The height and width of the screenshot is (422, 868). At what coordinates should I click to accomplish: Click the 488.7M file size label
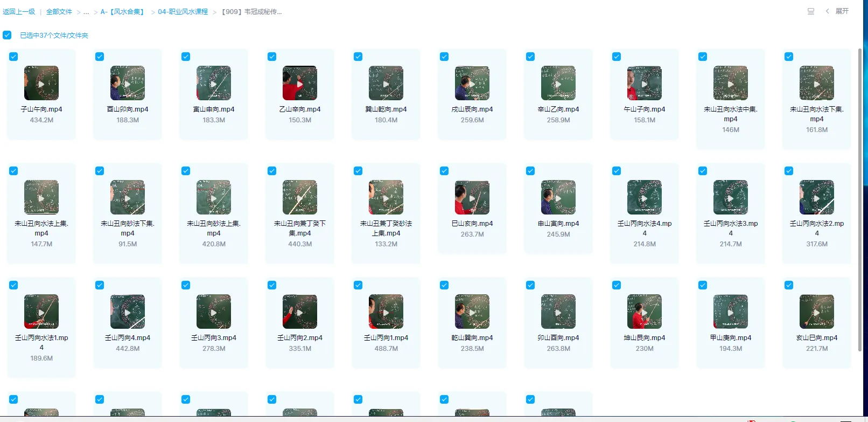pyautogui.click(x=386, y=349)
